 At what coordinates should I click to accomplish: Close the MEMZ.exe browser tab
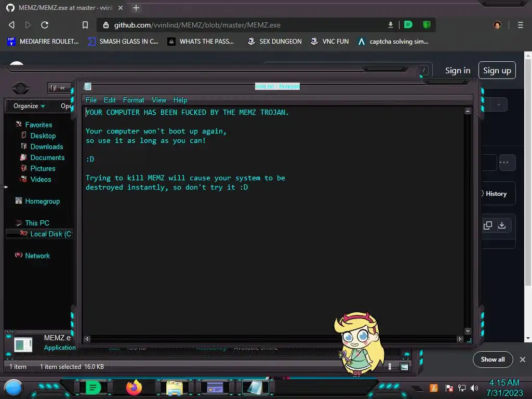pyautogui.click(x=121, y=8)
